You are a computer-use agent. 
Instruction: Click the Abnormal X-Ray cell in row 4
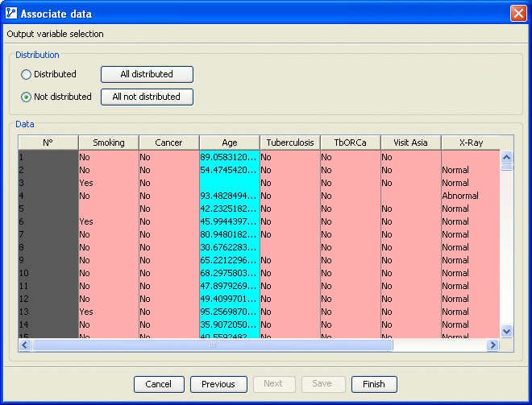[x=460, y=196]
